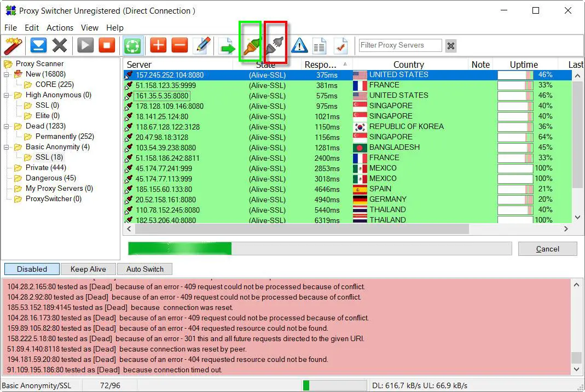The width and height of the screenshot is (585, 392).
Task: Open the warning triangle error report icon
Action: point(299,45)
